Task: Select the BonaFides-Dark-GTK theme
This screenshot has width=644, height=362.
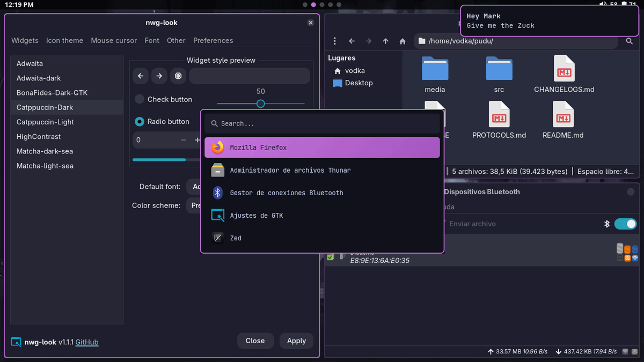Action: click(67, 93)
